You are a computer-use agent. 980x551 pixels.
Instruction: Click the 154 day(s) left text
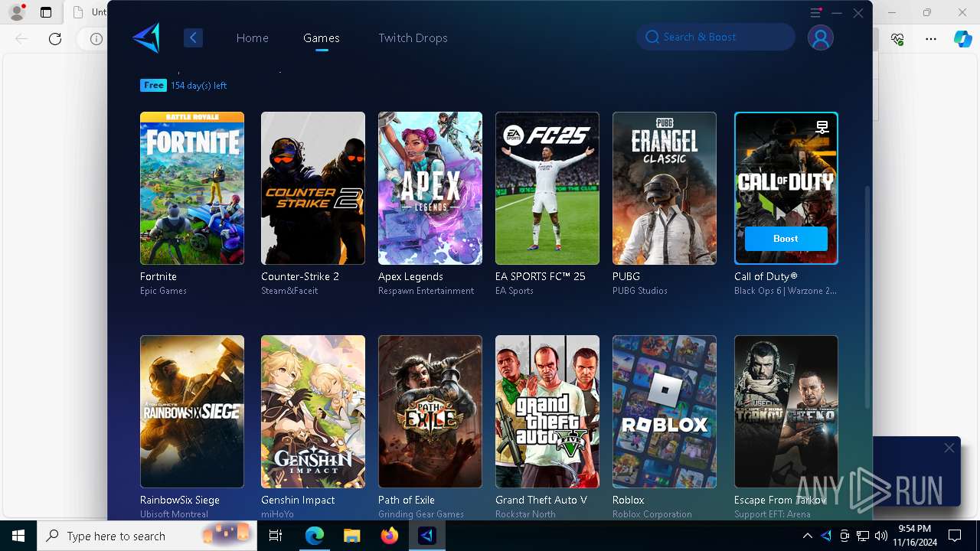tap(198, 86)
